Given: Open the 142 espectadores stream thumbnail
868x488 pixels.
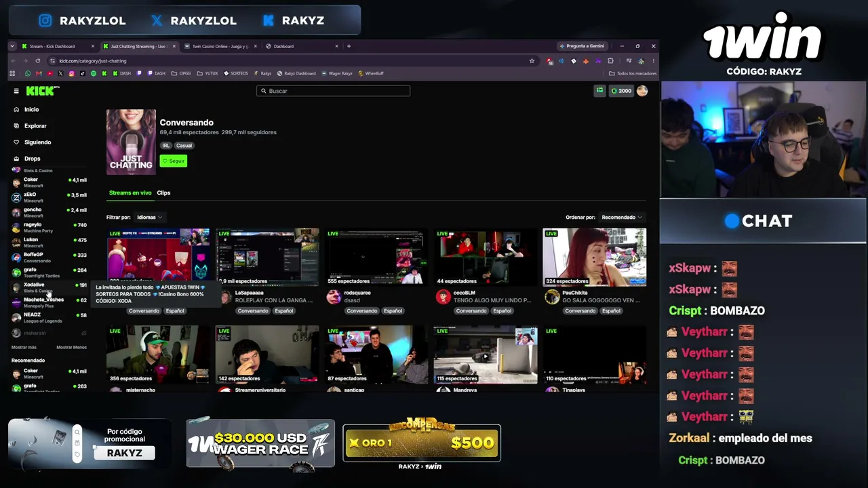Looking at the screenshot, I should tap(267, 354).
